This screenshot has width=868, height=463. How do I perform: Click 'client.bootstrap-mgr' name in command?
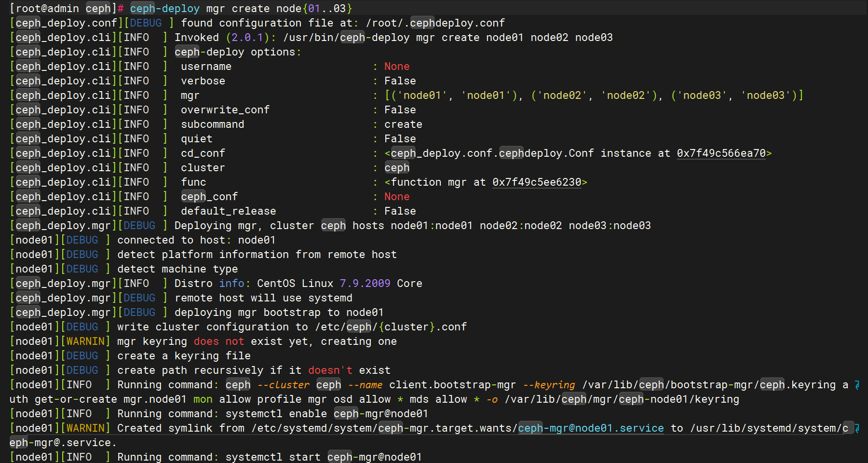tap(453, 385)
